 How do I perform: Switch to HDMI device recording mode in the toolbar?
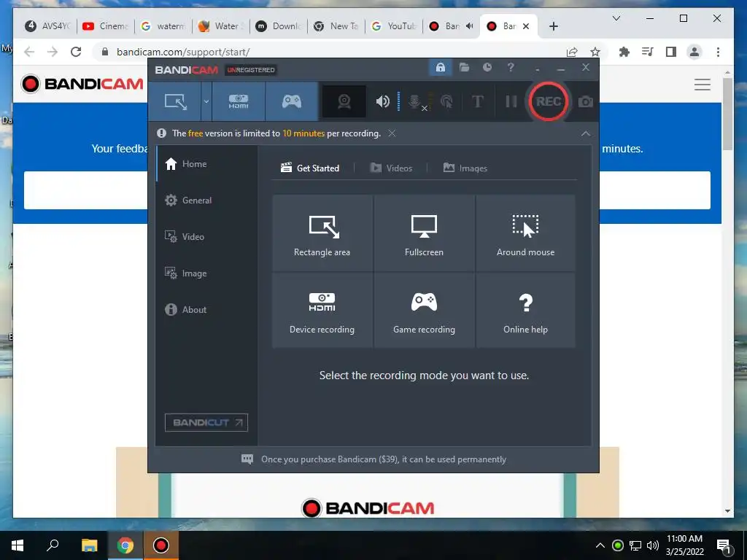tap(239, 101)
